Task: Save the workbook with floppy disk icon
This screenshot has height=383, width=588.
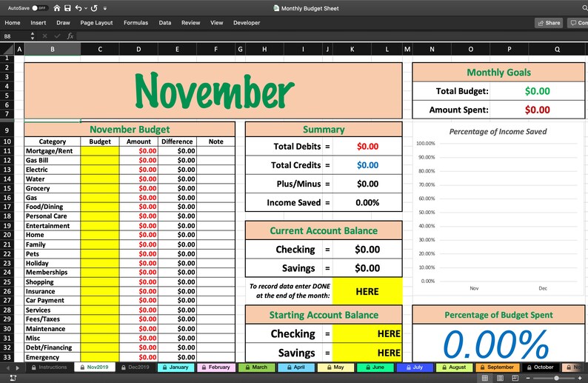Action: click(67, 8)
